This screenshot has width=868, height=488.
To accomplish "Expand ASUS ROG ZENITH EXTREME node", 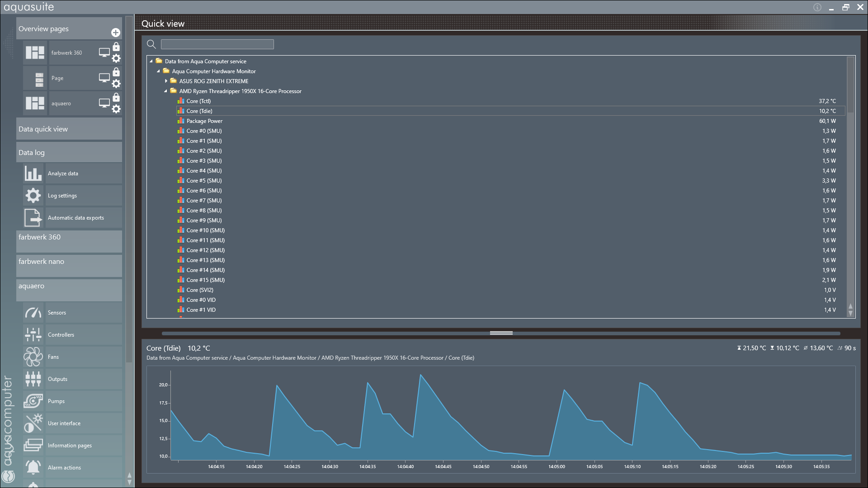I will point(166,81).
